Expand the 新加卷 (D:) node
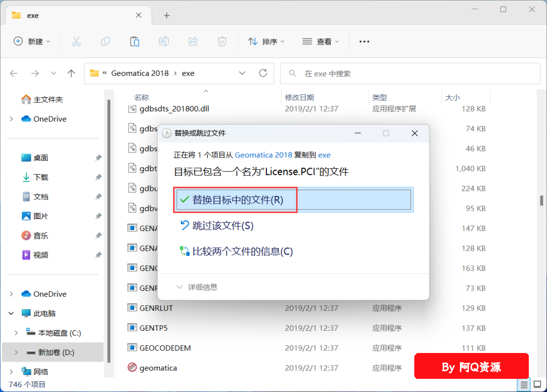547x392 pixels. click(x=16, y=352)
